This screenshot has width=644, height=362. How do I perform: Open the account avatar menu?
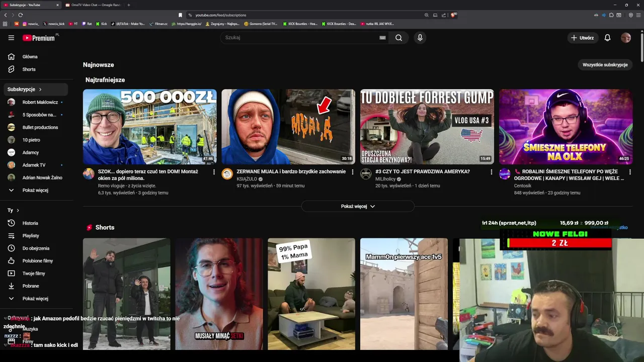click(626, 38)
